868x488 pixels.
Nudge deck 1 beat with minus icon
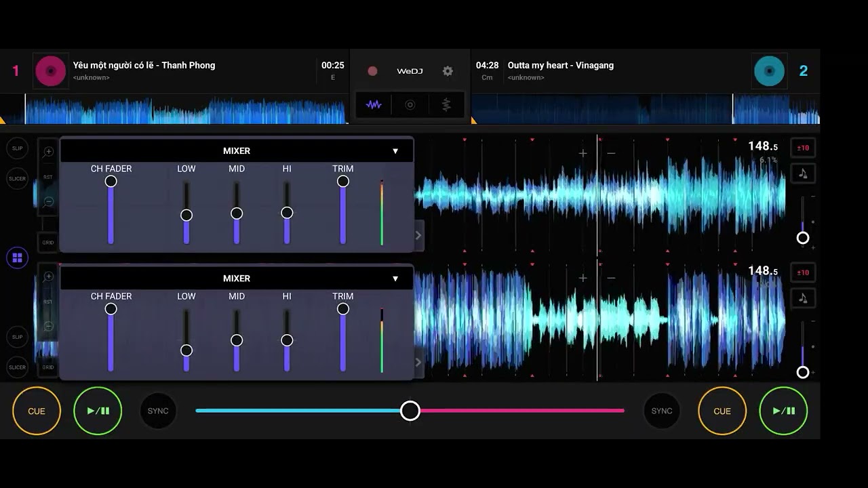[x=611, y=153]
